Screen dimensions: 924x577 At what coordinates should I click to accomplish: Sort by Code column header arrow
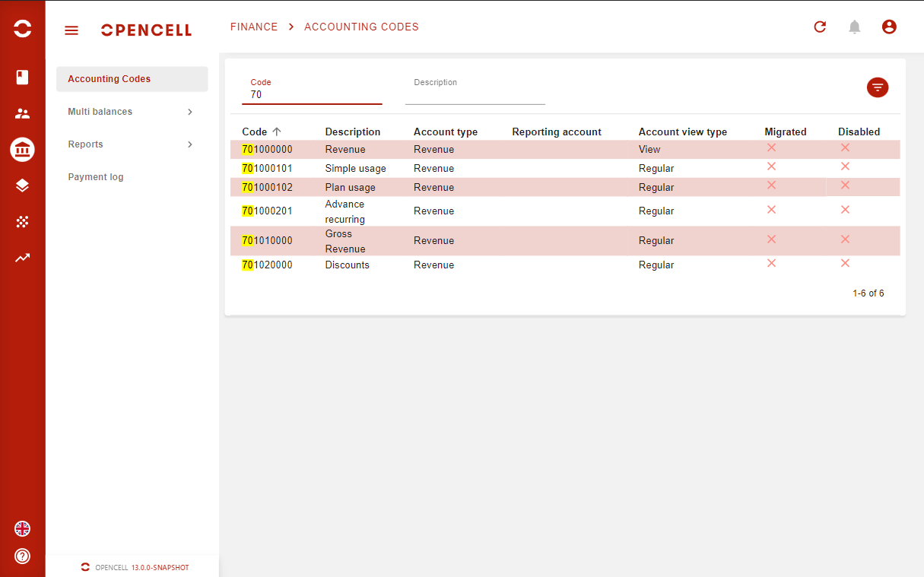(x=277, y=132)
